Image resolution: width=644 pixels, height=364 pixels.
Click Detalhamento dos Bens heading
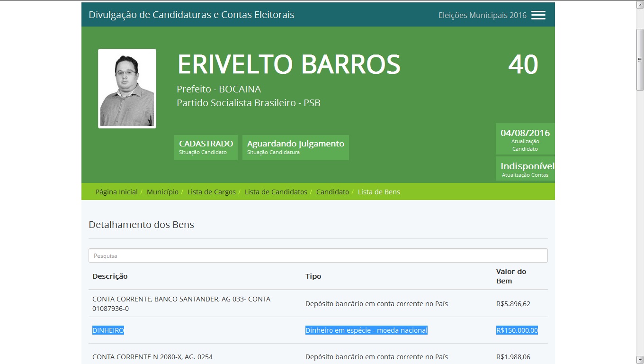pos(141,225)
